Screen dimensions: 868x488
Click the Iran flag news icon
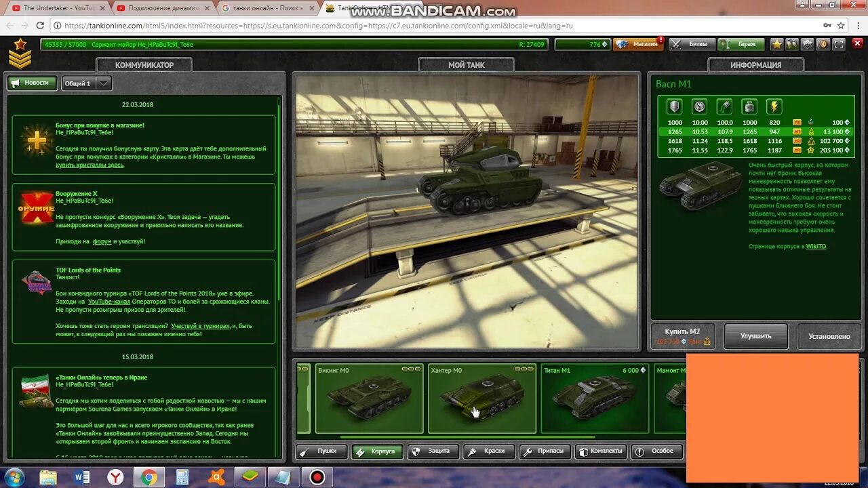[x=36, y=392]
